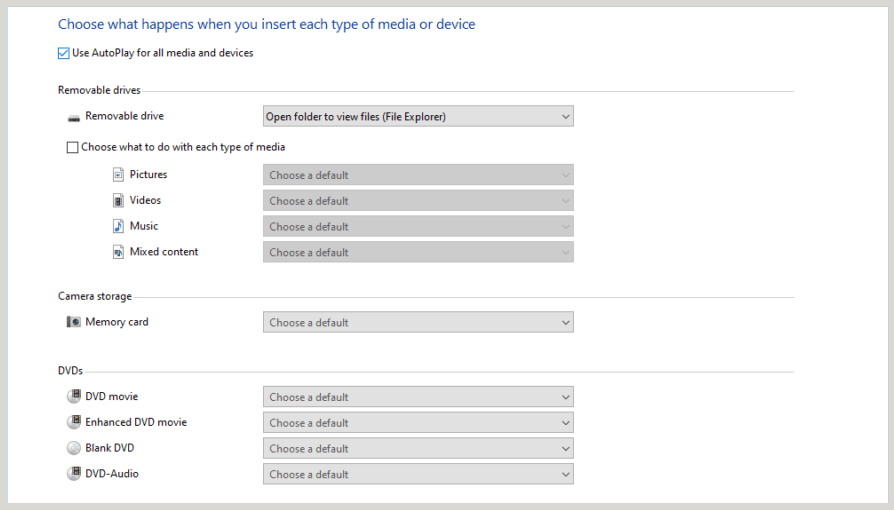Expand the Enhanced DVD movie dropdown
Screen dimensions: 894x510
click(418, 423)
